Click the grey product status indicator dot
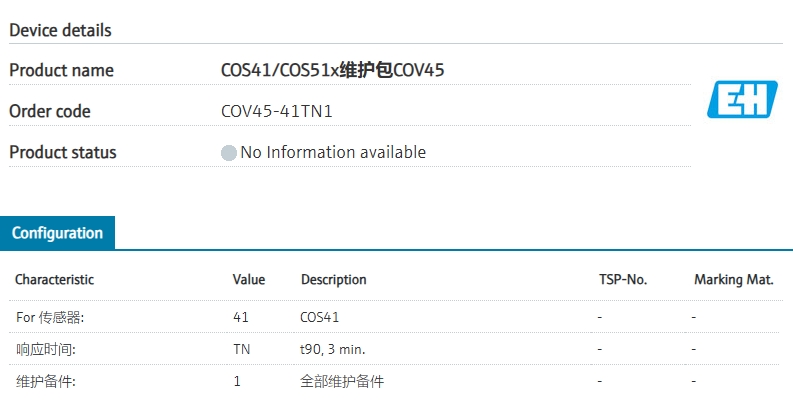Screen dimensions: 793x407 tap(229, 153)
